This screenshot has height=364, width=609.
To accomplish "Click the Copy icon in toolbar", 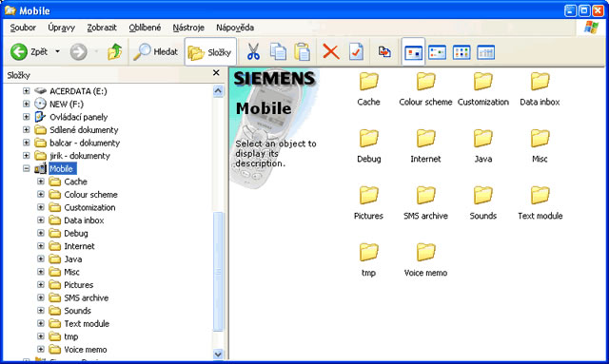I will [278, 51].
